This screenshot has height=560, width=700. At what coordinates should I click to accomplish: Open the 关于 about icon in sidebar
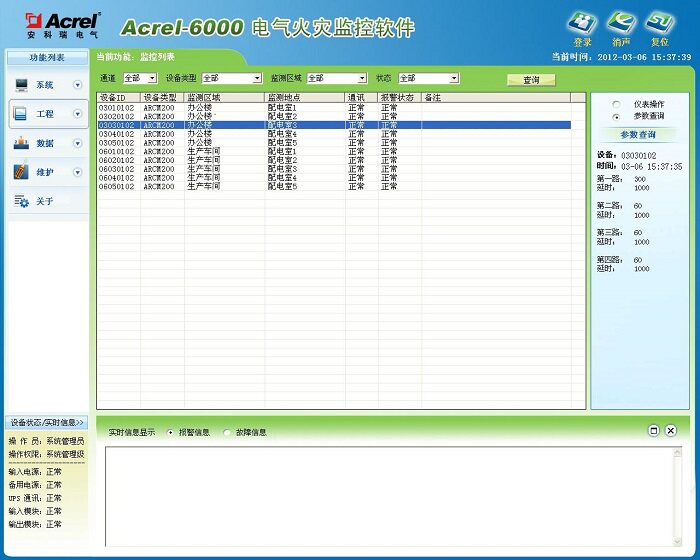21,201
